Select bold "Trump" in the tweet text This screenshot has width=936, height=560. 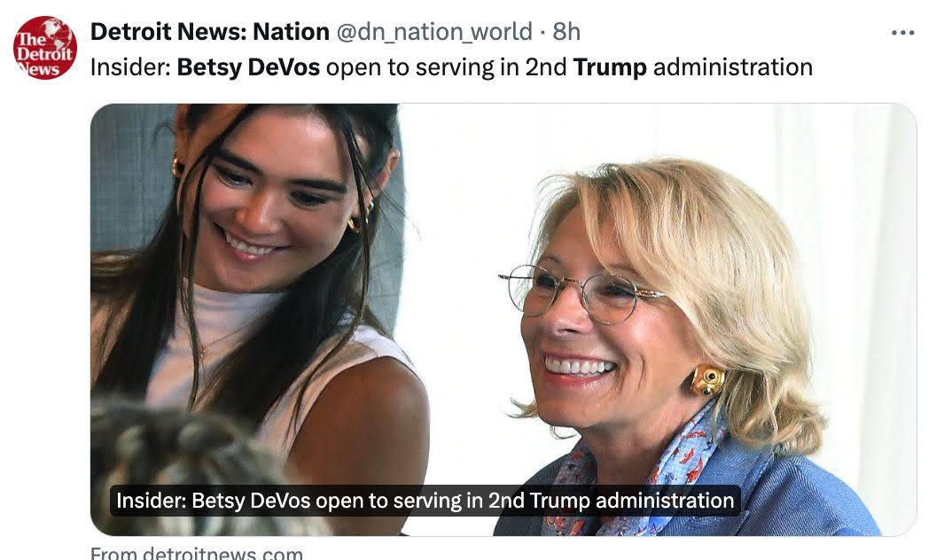(x=610, y=67)
